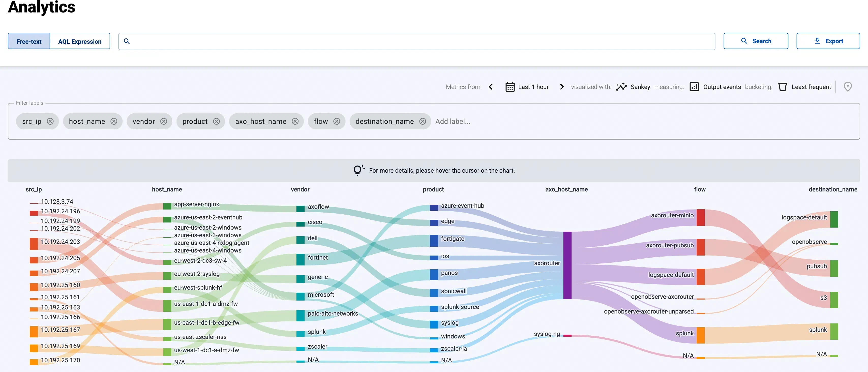Viewport: 868px width, 372px height.
Task: Click the azure-us-east-4-nxlog-agent label
Action: (212, 243)
